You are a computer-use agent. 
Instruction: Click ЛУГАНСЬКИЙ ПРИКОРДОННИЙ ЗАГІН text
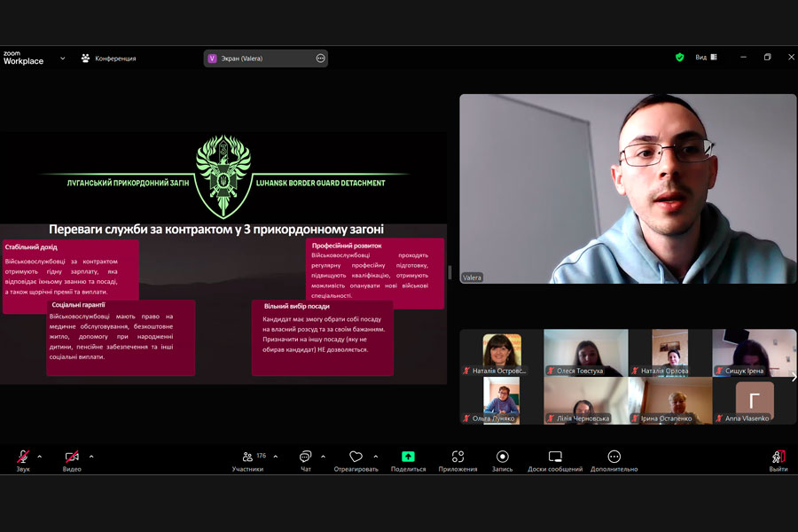(128, 183)
